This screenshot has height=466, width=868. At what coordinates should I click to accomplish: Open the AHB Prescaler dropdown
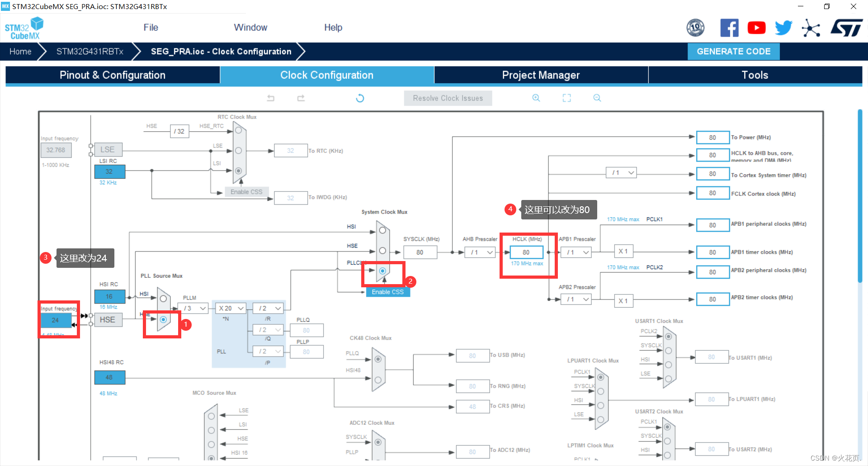pos(480,252)
